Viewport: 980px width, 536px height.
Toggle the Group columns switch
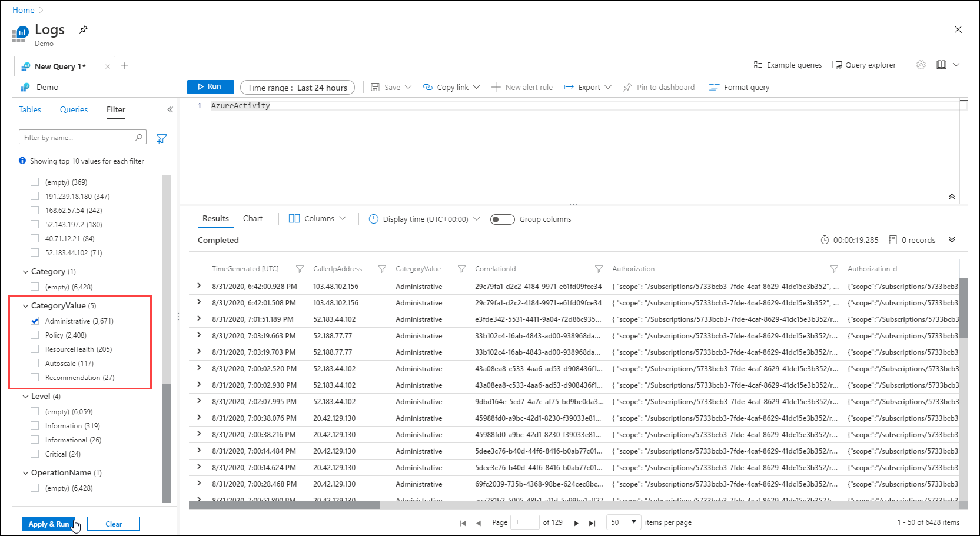coord(502,219)
